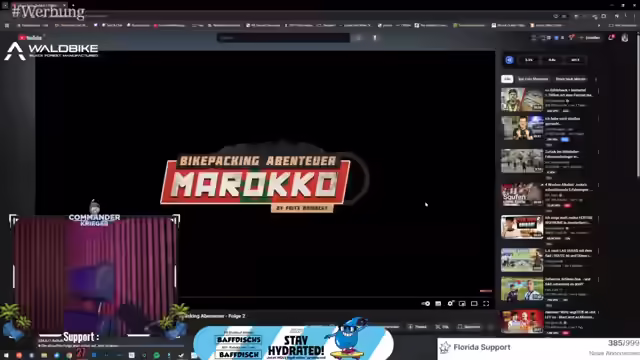Toggle the autoplay switch in player
This screenshot has width=640, height=360.
425,304
